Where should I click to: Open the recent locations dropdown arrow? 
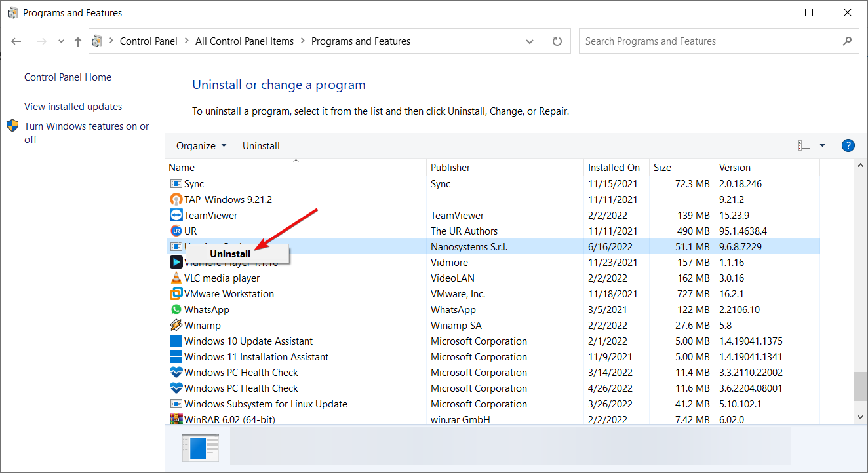point(61,41)
